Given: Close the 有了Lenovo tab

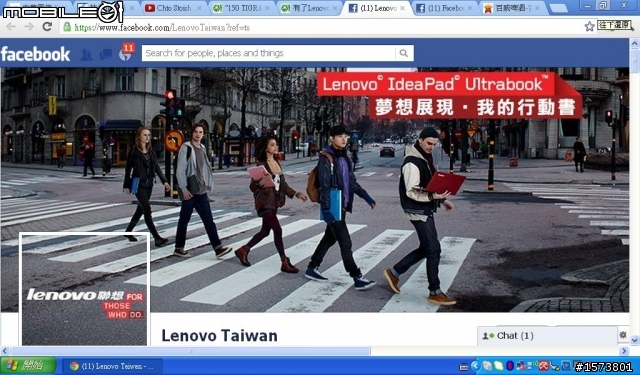Looking at the screenshot, I should click(335, 8).
